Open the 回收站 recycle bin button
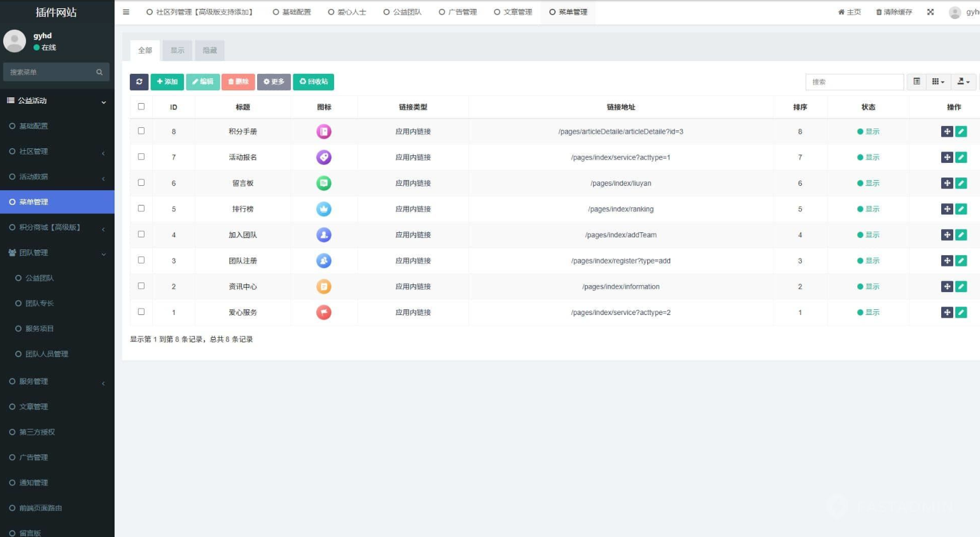 (x=313, y=82)
